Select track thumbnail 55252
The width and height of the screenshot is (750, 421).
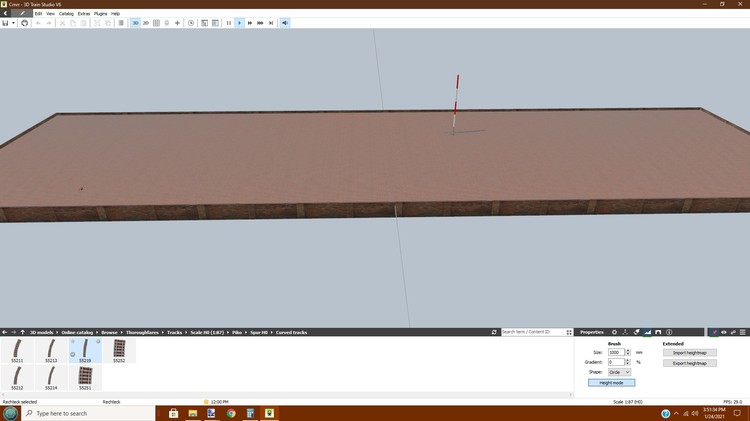tap(120, 350)
